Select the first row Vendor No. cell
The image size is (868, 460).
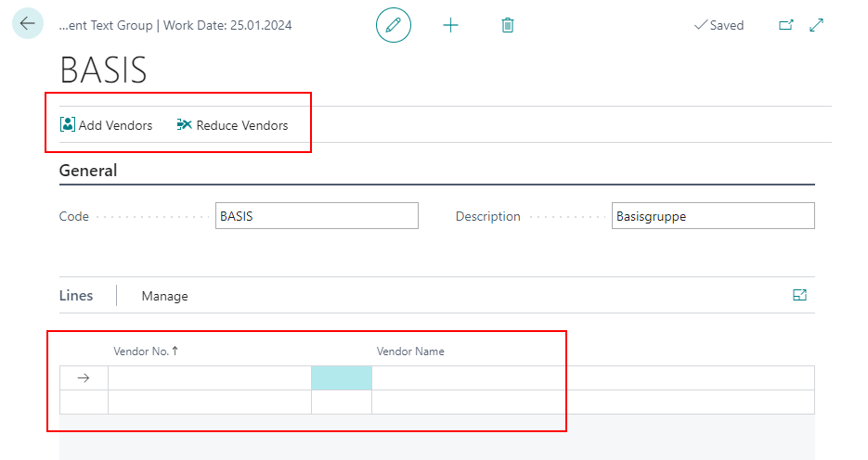(x=209, y=378)
